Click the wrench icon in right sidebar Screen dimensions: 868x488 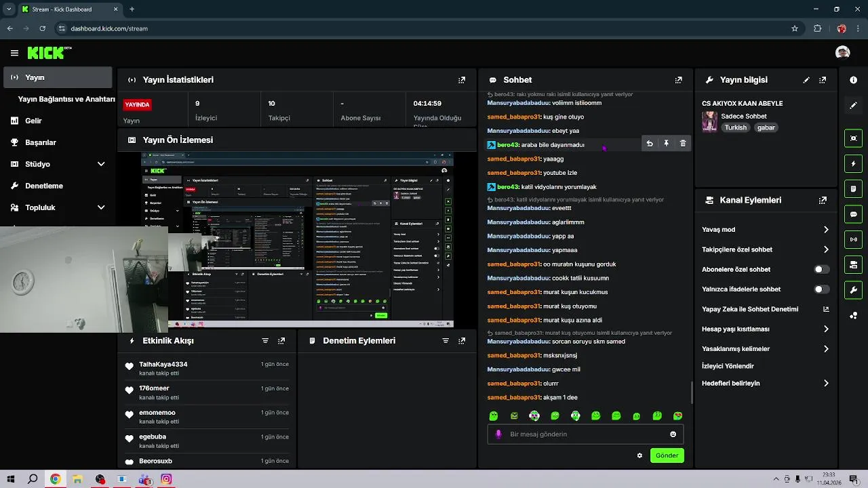(x=853, y=290)
